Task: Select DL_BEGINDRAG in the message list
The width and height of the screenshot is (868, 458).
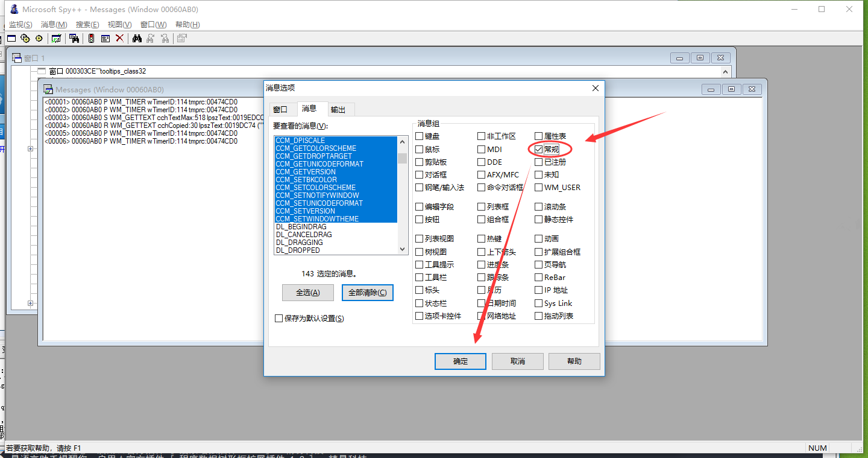Action: pos(301,227)
